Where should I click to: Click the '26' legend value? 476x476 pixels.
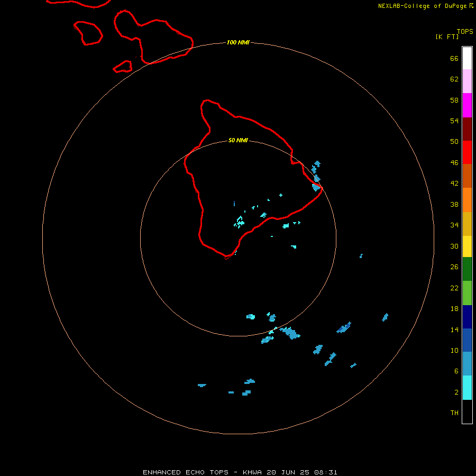pos(454,267)
